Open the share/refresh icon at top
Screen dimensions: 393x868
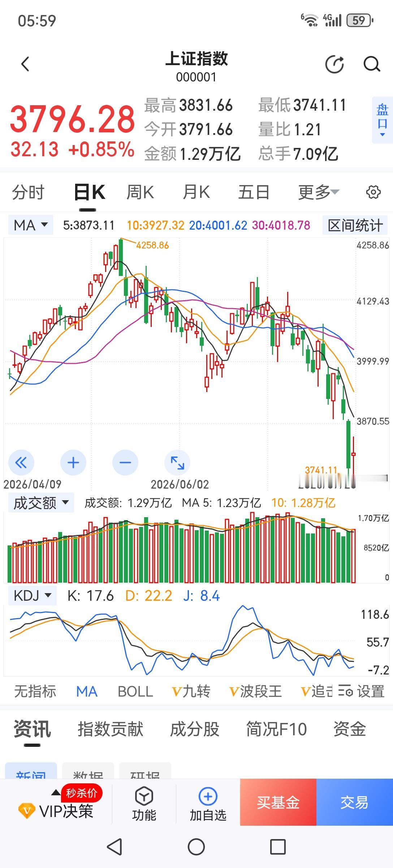click(334, 65)
